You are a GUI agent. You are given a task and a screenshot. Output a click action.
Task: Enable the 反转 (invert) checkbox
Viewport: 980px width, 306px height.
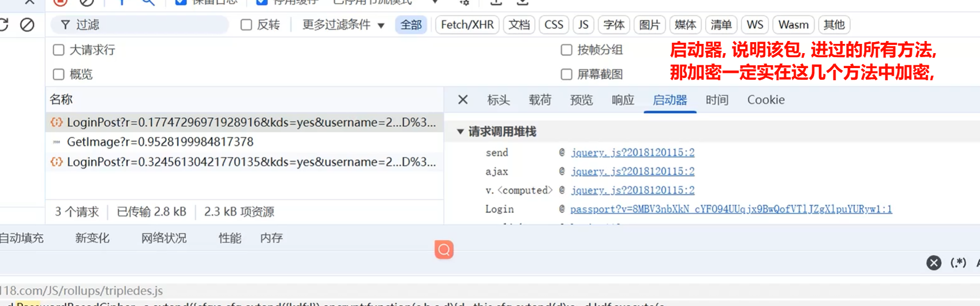pyautogui.click(x=246, y=25)
